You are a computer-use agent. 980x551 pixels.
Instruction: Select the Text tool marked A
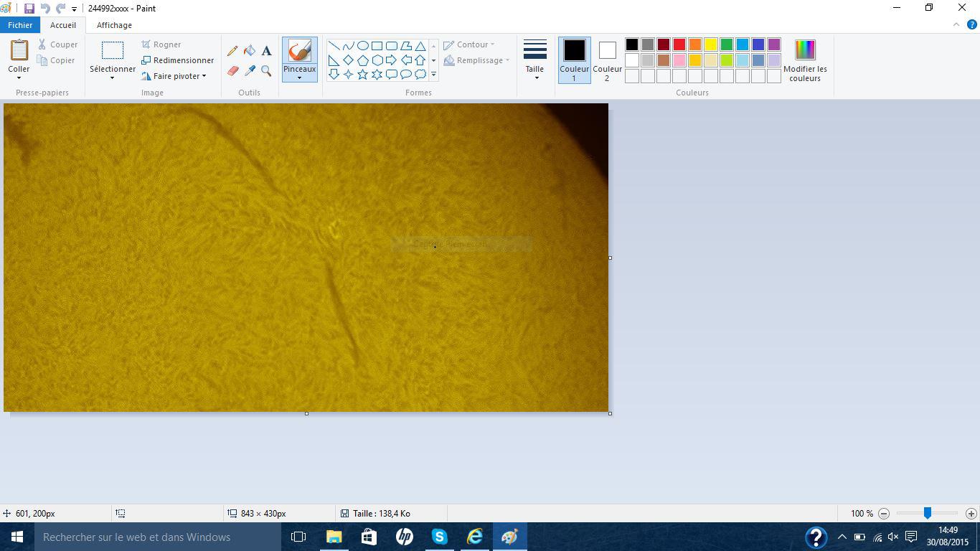pos(266,51)
